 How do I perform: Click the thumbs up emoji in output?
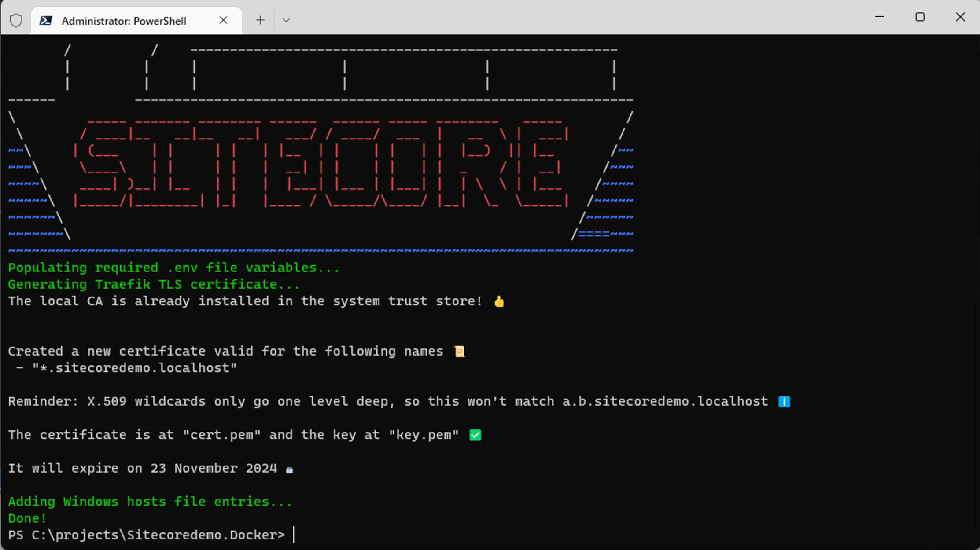click(499, 302)
